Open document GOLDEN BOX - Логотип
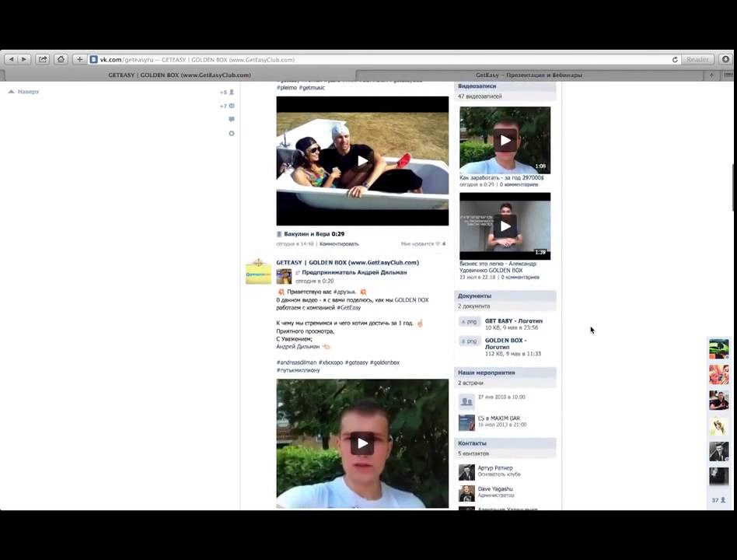 coord(506,343)
